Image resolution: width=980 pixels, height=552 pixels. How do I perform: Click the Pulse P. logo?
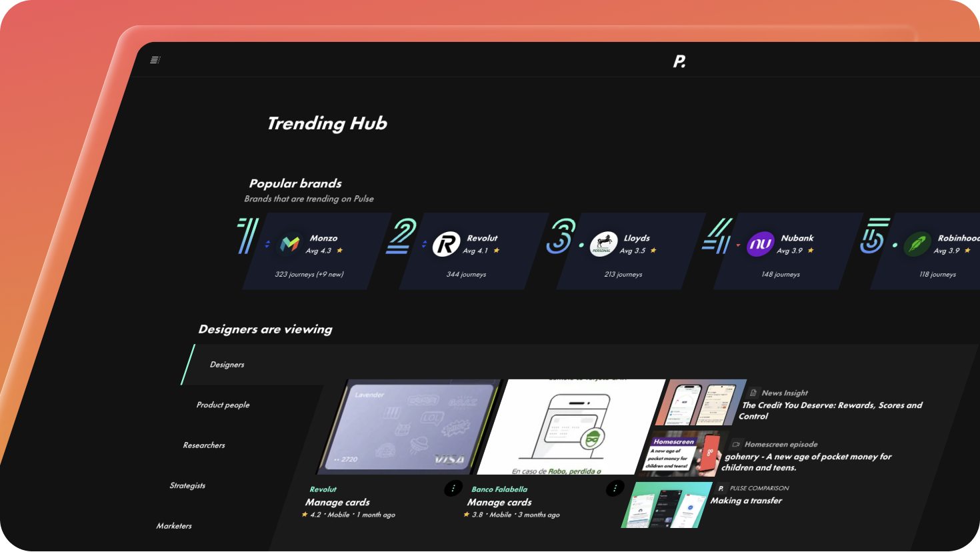pos(679,61)
